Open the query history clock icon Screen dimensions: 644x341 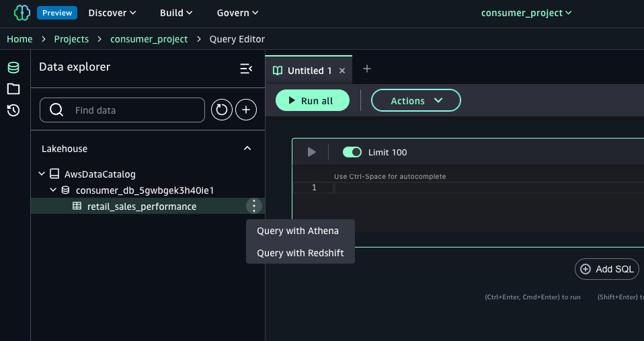[x=13, y=110]
